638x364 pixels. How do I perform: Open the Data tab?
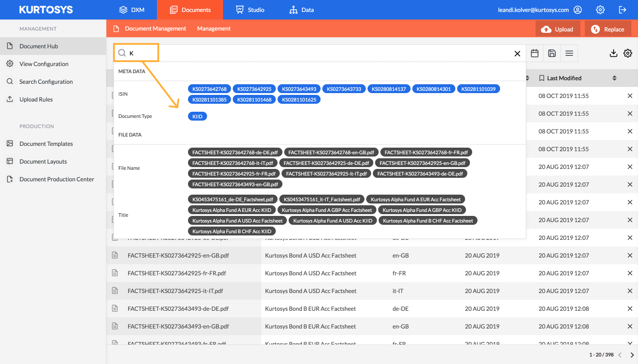(x=301, y=10)
